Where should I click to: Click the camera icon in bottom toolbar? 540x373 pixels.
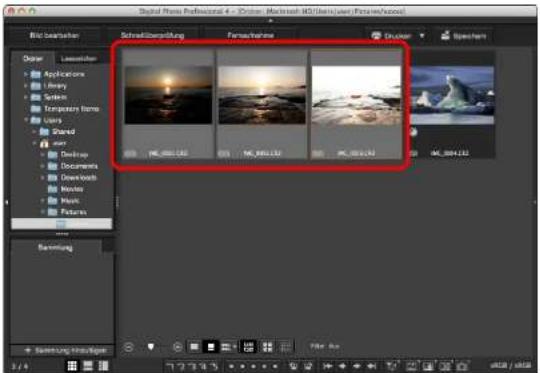pyautogui.click(x=462, y=366)
